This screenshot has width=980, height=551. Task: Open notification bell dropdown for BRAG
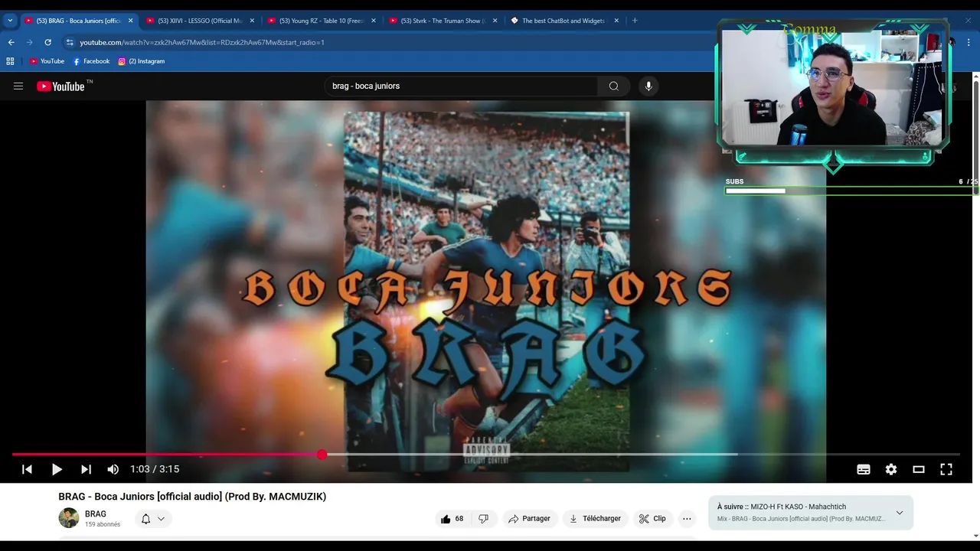(x=153, y=518)
